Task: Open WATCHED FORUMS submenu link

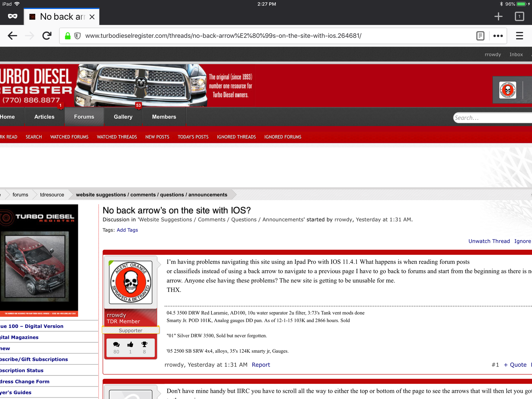Action: click(x=69, y=137)
